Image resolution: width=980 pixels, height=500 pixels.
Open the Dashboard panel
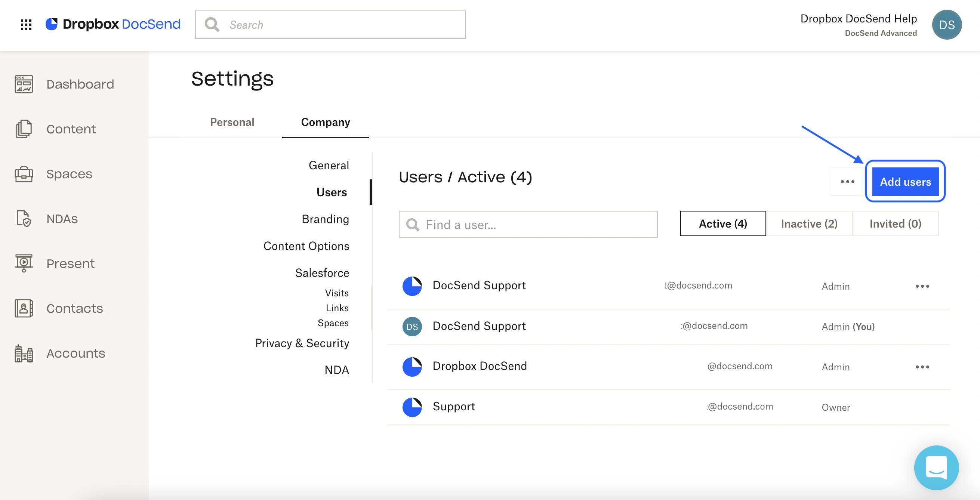click(x=80, y=84)
